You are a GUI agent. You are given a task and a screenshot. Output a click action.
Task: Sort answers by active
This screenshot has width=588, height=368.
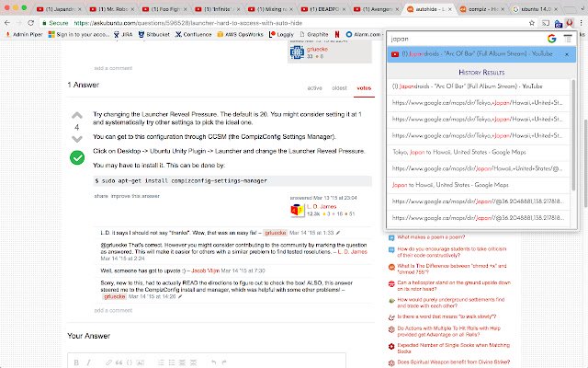click(314, 88)
